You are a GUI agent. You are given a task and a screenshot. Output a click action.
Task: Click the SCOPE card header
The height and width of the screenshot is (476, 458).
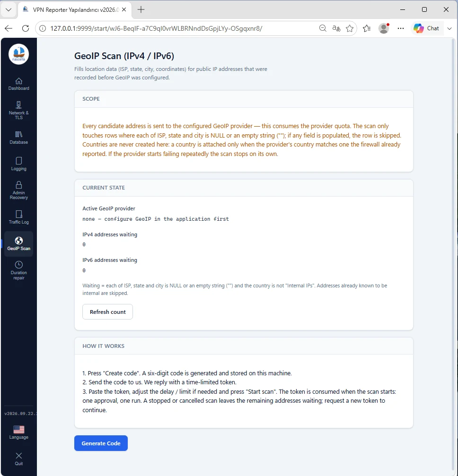(x=244, y=99)
